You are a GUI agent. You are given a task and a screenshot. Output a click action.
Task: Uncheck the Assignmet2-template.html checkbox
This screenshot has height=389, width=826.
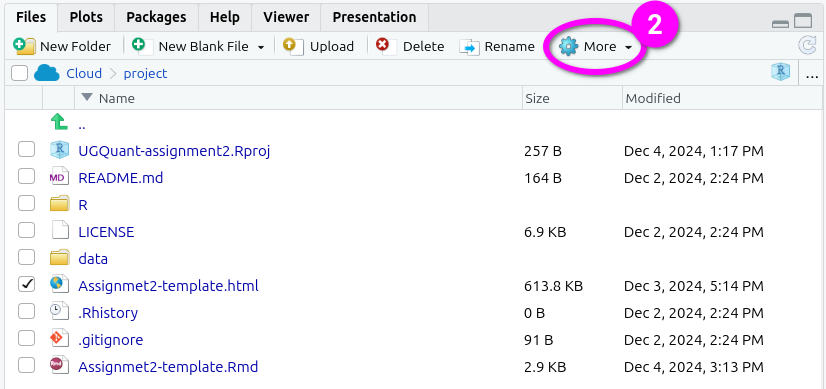[26, 285]
